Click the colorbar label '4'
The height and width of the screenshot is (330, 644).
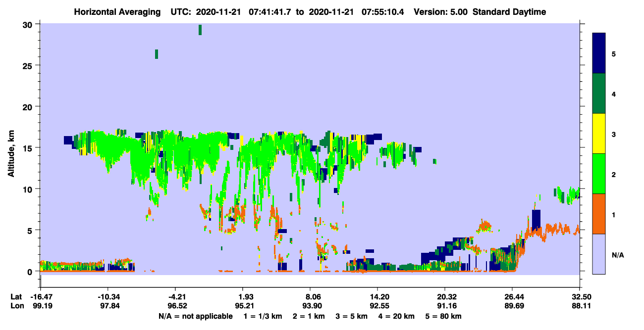614,94
